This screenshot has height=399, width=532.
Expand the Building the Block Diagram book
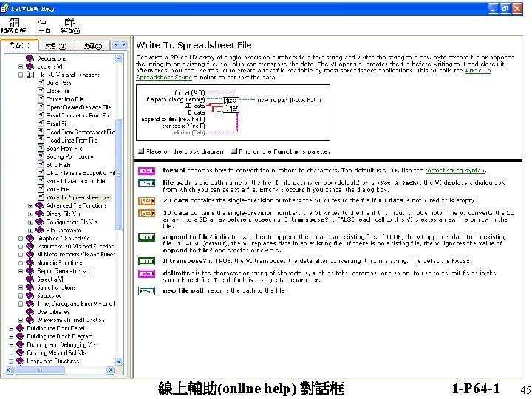coord(11,336)
